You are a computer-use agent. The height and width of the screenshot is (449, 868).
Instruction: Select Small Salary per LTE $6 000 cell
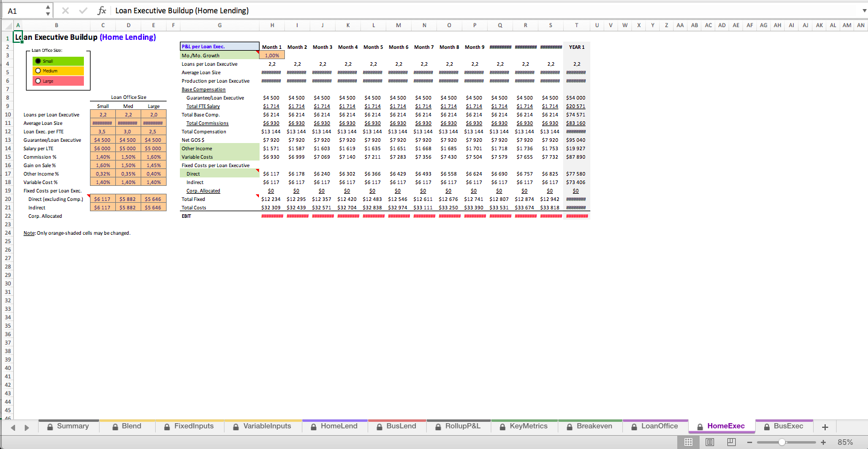(x=103, y=148)
